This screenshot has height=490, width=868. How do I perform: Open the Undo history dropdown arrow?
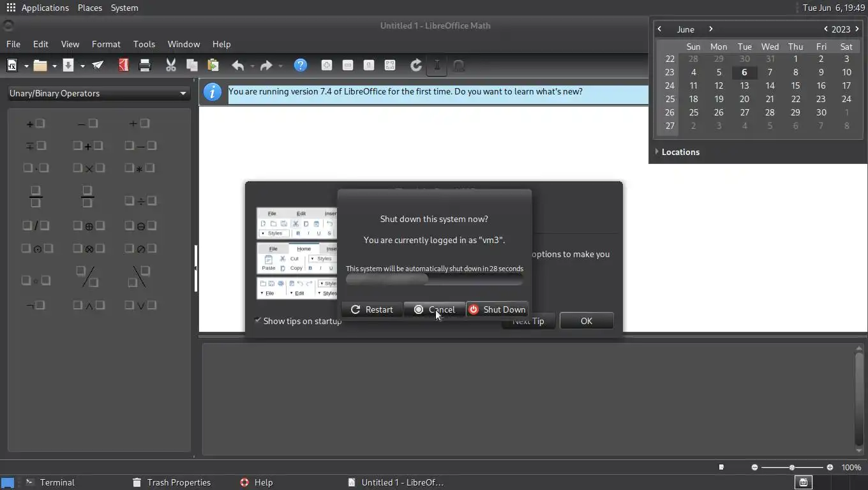pyautogui.click(x=252, y=66)
